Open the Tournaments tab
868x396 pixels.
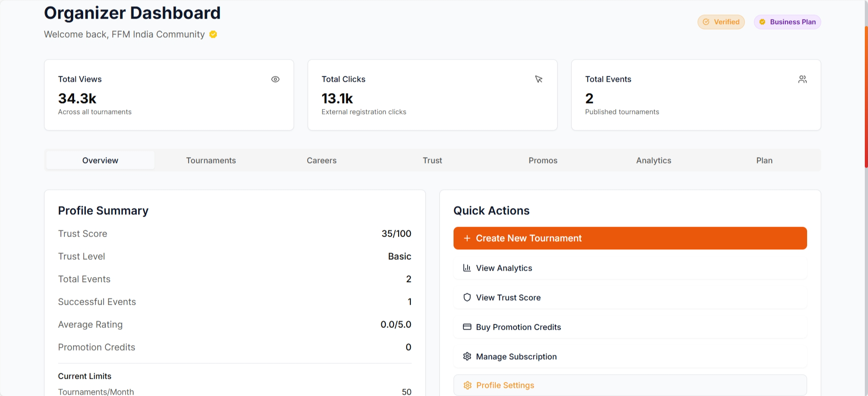(211, 160)
